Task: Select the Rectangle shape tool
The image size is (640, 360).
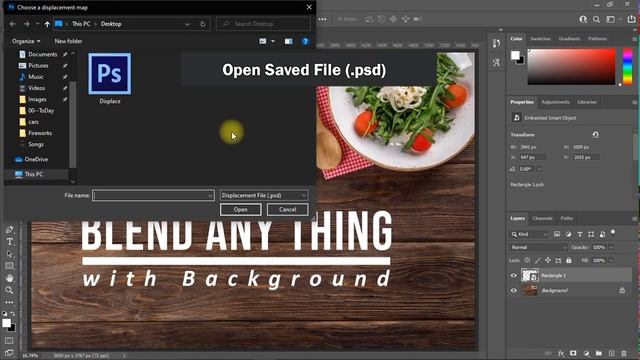Action: [9, 266]
